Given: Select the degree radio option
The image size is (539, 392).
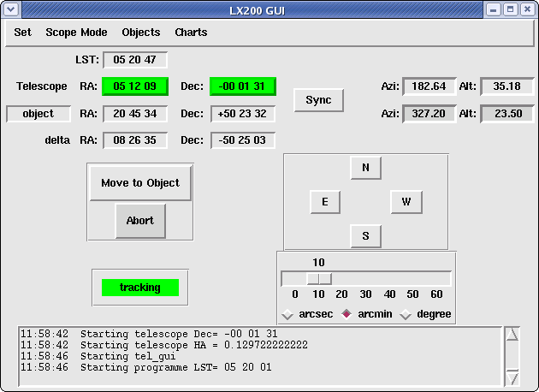Looking at the screenshot, I should pyautogui.click(x=406, y=314).
